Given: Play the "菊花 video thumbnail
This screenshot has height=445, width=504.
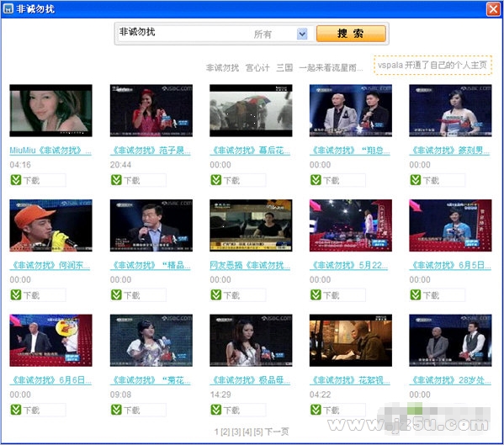Looking at the screenshot, I should coord(151,341).
